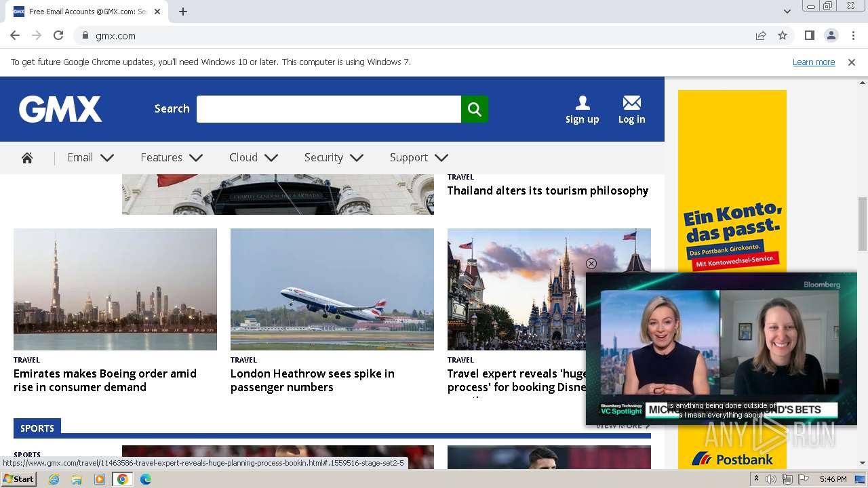Click the SPORTS section header
The height and width of the screenshot is (488, 868).
[x=37, y=428]
